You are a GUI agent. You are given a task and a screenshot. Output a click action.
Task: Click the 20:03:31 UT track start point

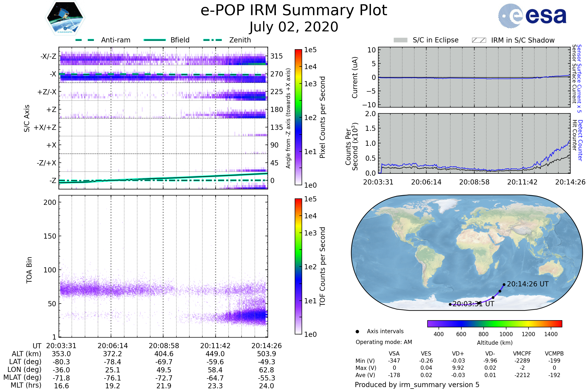[450, 304]
